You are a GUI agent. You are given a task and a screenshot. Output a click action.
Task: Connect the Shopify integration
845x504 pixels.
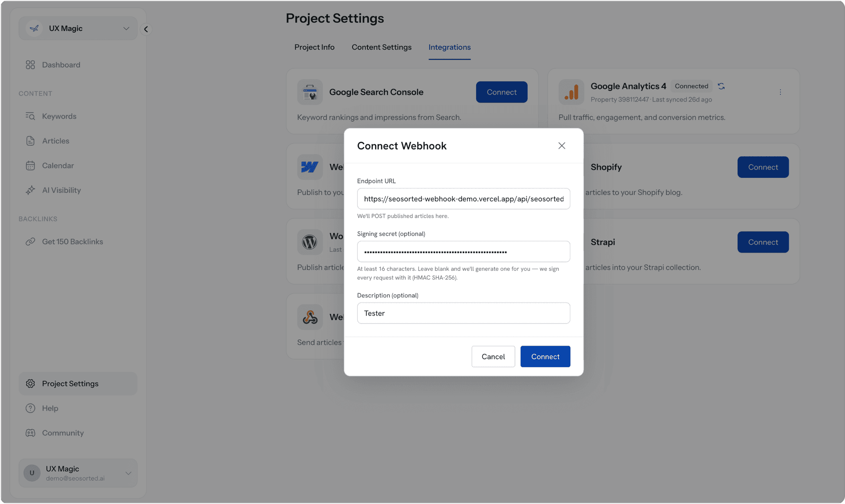[763, 167]
